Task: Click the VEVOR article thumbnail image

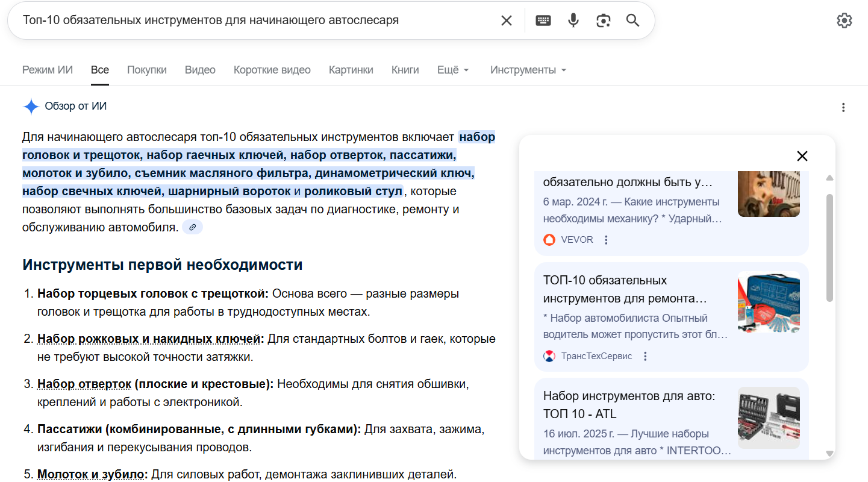Action: [x=769, y=193]
